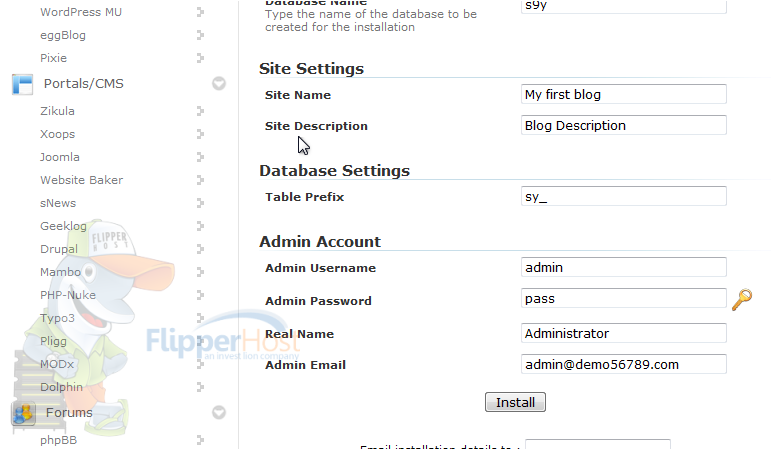Viewport: 776px width, 450px height.
Task: Open Website Baker installer link
Action: point(82,180)
